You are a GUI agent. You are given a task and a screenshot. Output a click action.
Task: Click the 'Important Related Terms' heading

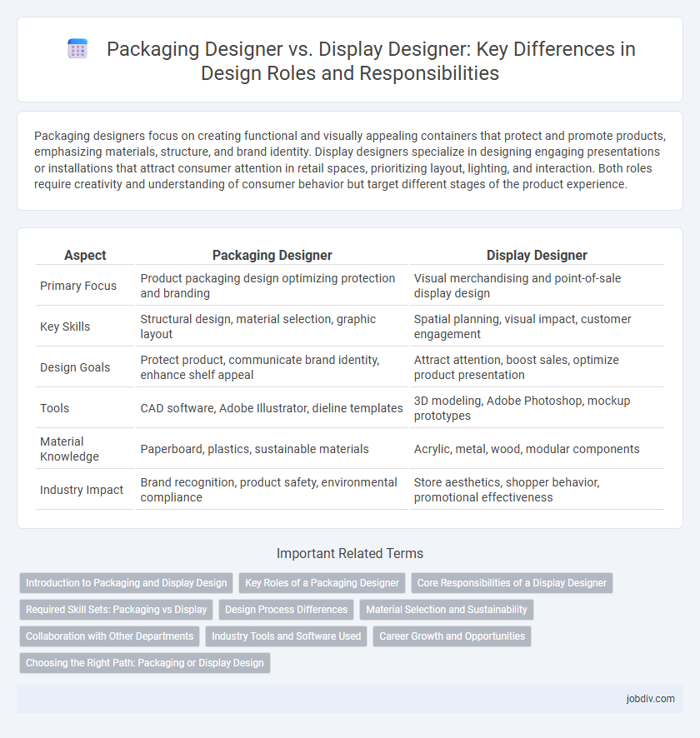pos(350,553)
